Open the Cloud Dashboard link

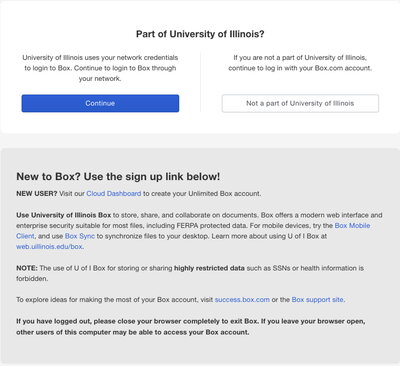pos(114,194)
